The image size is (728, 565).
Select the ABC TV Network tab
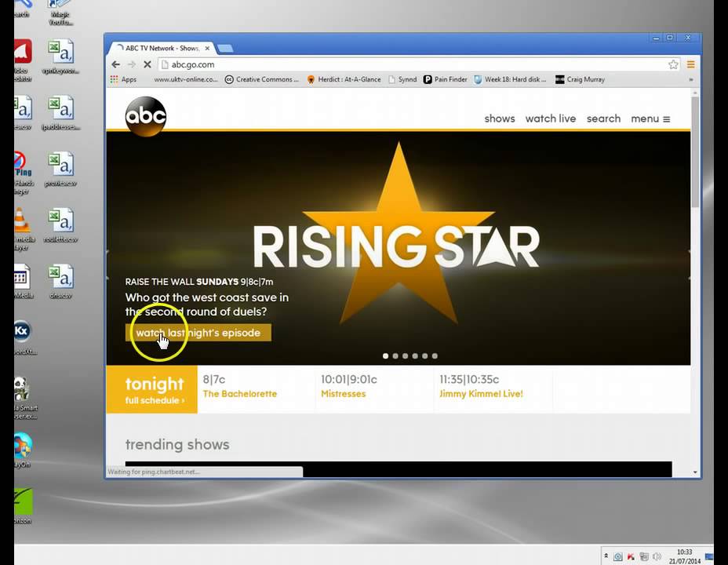click(x=162, y=49)
